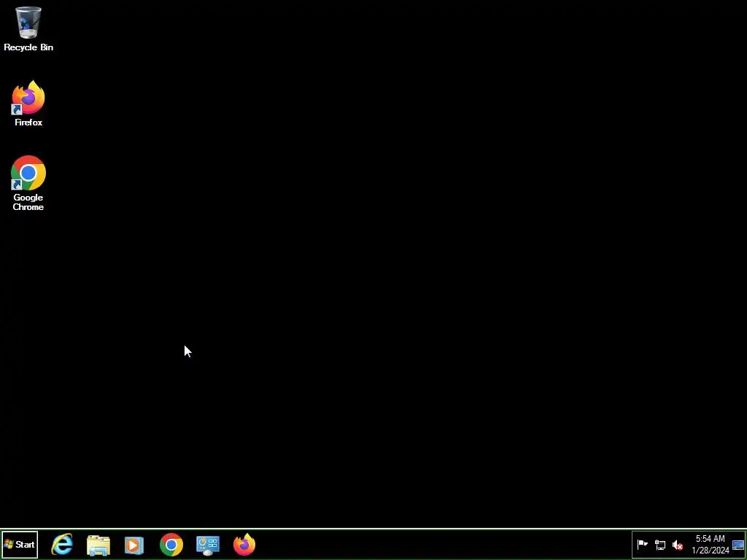747x560 pixels.
Task: Open the network status tray icon
Action: point(659,545)
